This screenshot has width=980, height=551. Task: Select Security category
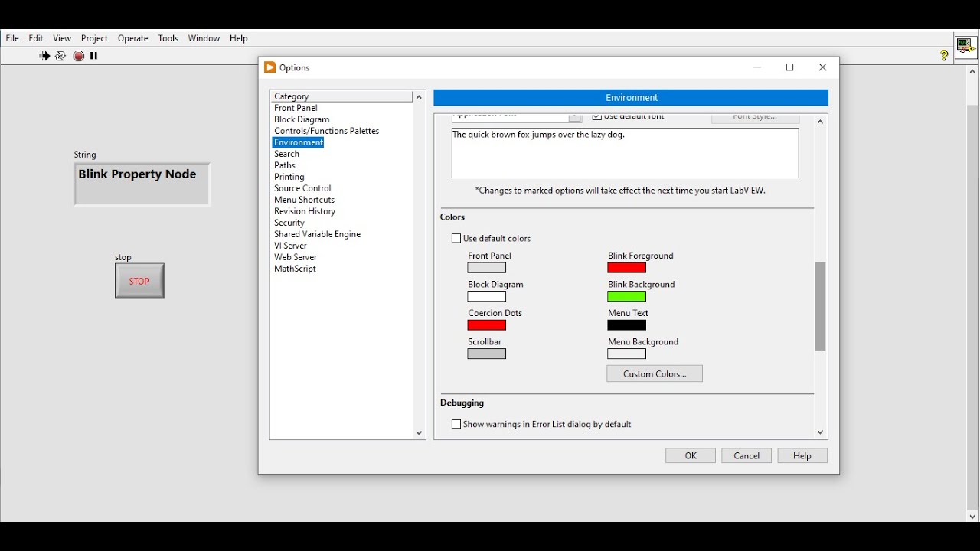pos(289,223)
